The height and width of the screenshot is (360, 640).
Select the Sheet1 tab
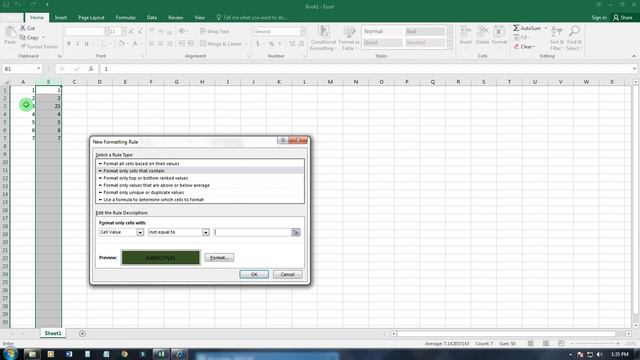click(x=53, y=333)
